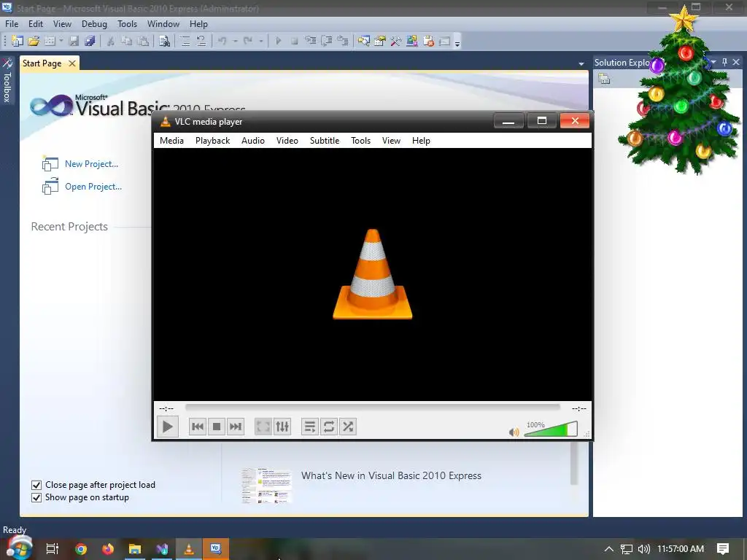Click the Undo arrow toolbar icon
Viewport: 747px width, 560px height.
(x=222, y=41)
